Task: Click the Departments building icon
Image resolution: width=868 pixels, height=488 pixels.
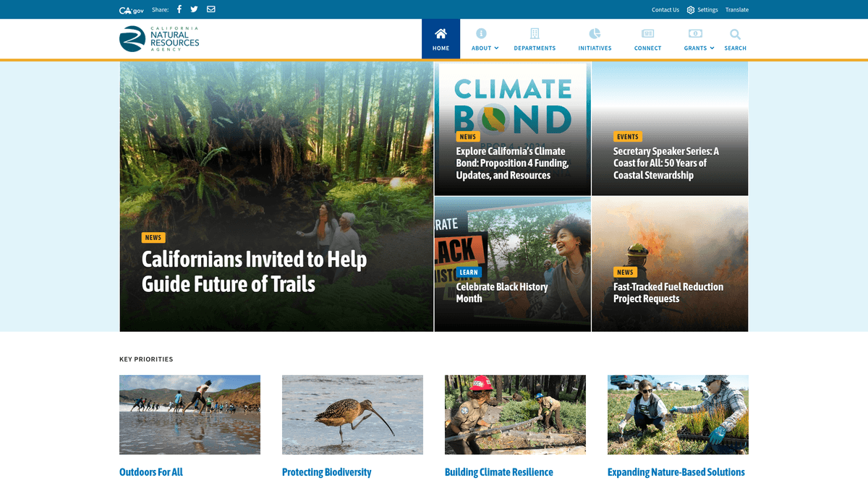Action: 535,33
